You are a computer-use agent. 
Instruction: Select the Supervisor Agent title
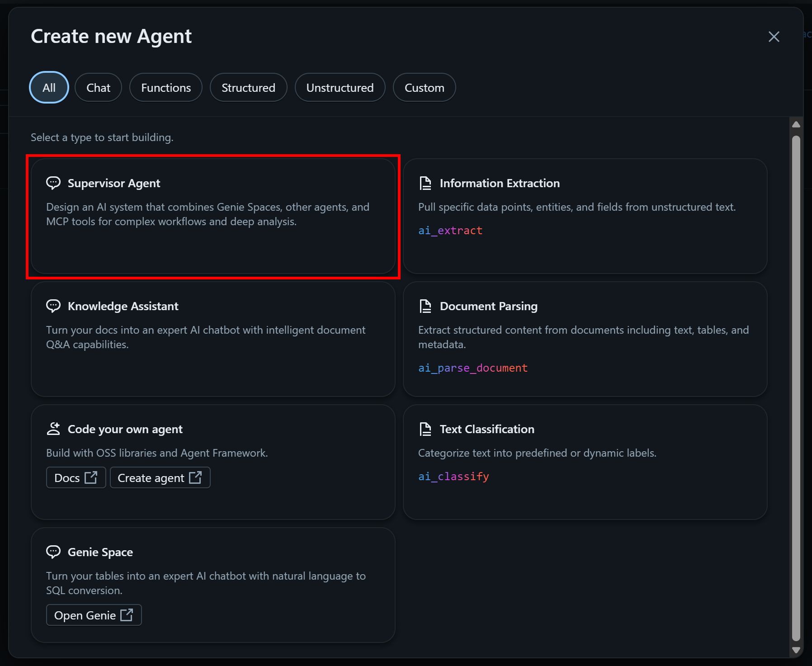(x=114, y=183)
